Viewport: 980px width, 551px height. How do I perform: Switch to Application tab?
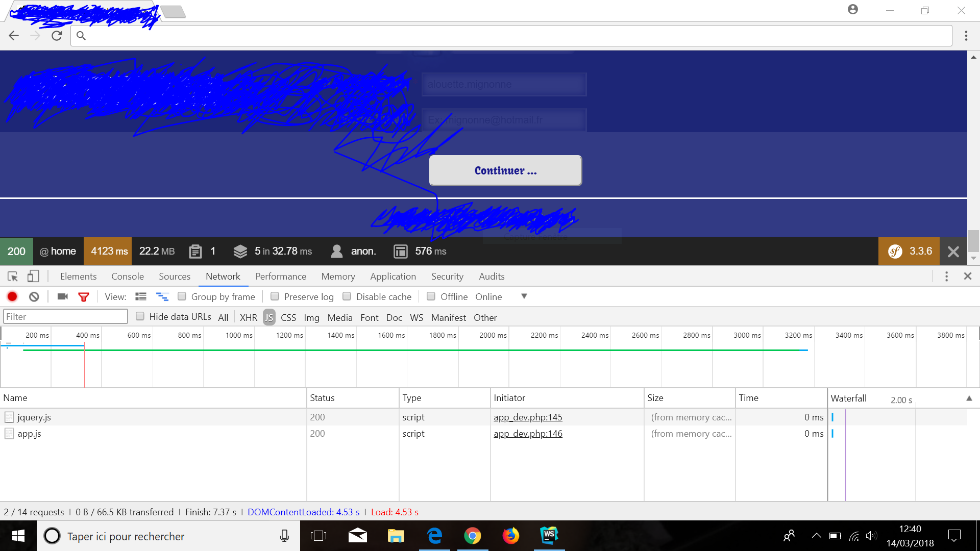[x=393, y=277]
